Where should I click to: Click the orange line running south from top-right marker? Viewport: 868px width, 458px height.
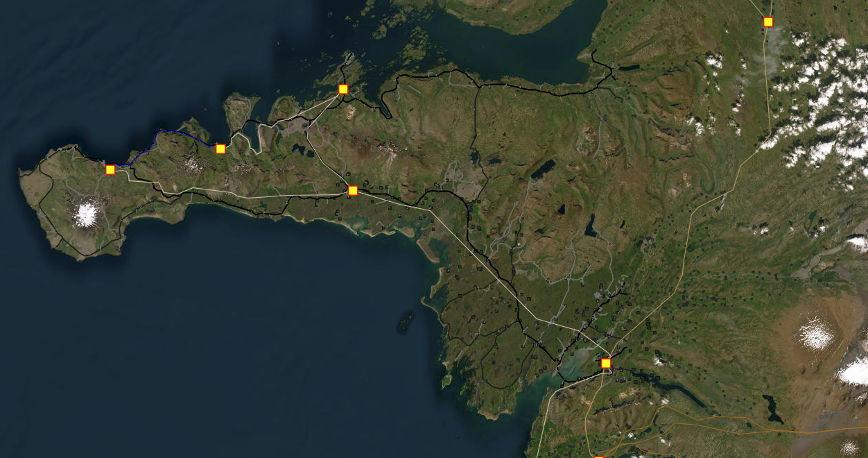[769, 83]
